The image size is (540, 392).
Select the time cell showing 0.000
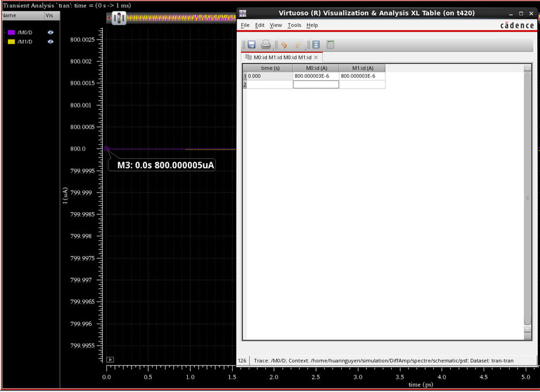(270, 76)
